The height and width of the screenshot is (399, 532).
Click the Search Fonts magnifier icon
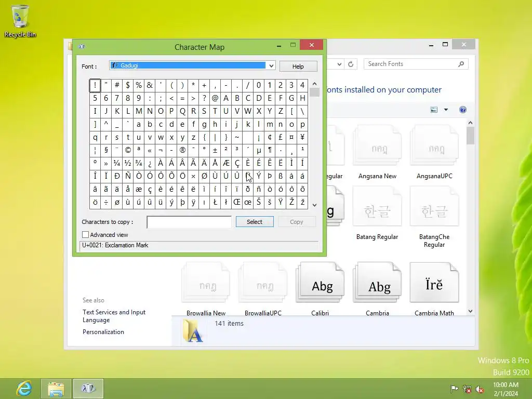point(461,64)
